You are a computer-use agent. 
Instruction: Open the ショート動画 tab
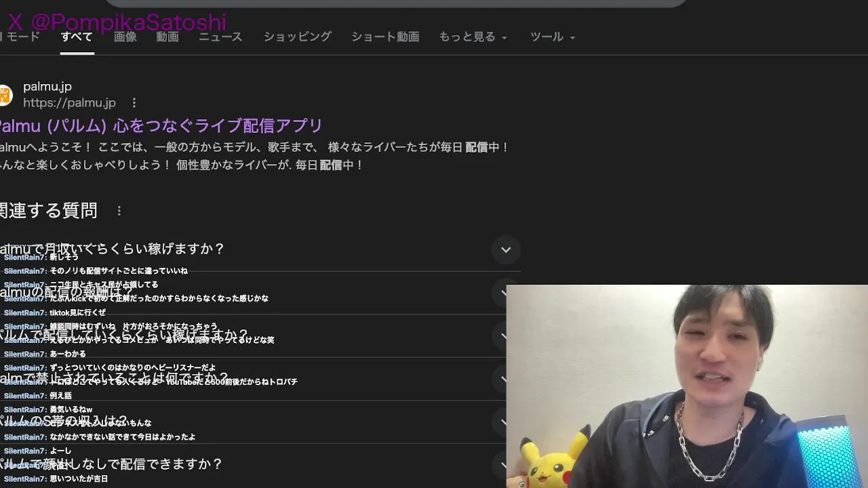pos(385,37)
